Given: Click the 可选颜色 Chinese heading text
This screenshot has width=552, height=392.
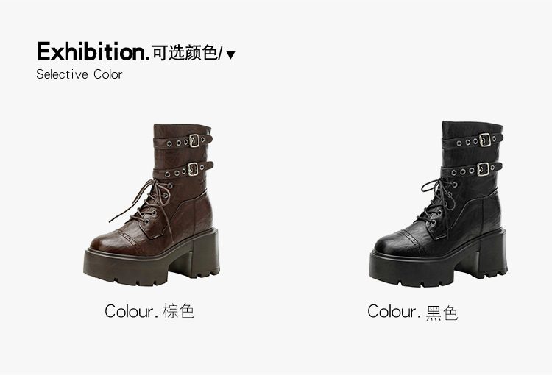Looking at the screenshot, I should click(x=185, y=53).
